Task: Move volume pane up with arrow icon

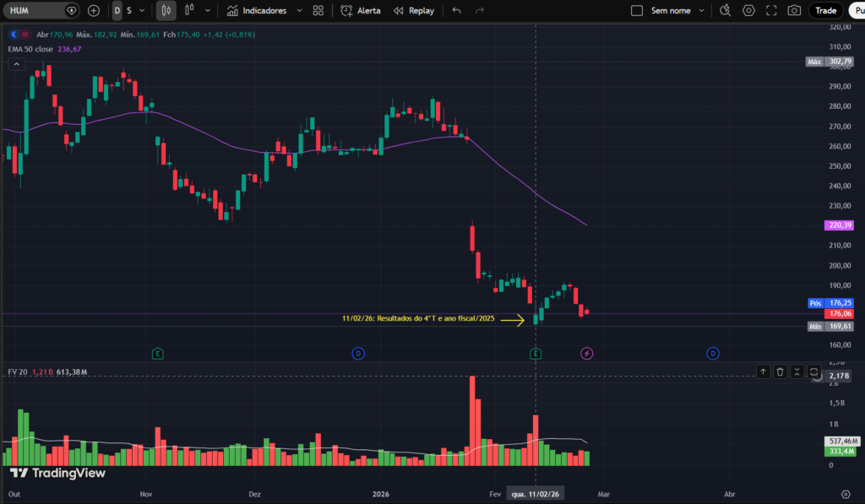Action: [763, 372]
